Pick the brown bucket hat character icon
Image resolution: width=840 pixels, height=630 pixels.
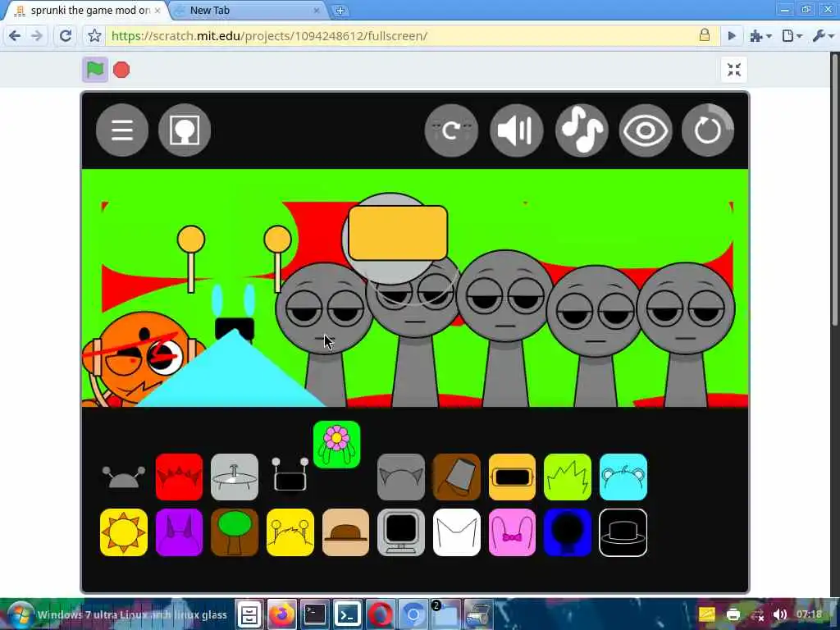(x=457, y=477)
